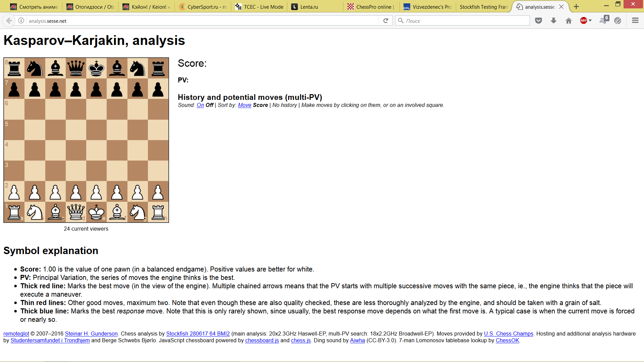The width and height of the screenshot is (644, 362).
Task: Open the chessboard.js link
Action: [x=262, y=341]
